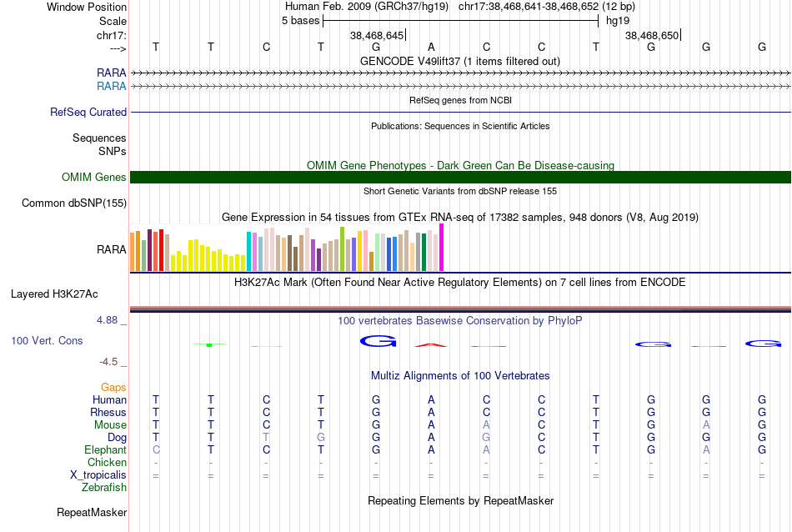Click the tallest red bar in GTEx chart

161,250
